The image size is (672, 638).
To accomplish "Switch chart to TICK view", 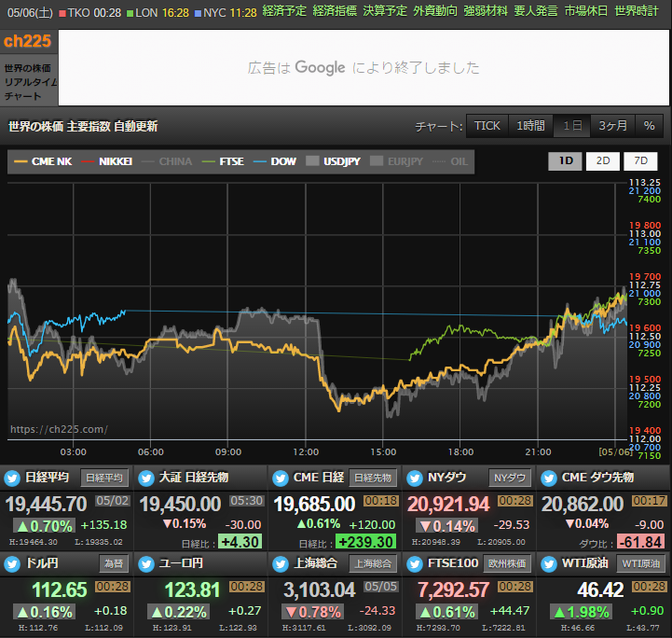I will [x=487, y=126].
